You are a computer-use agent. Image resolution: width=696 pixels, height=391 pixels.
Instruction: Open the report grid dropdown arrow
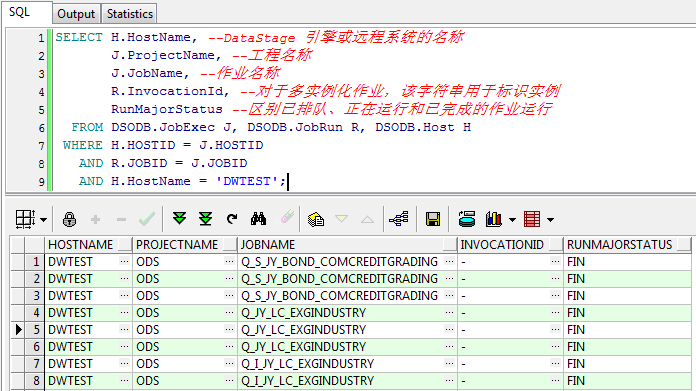[550, 220]
